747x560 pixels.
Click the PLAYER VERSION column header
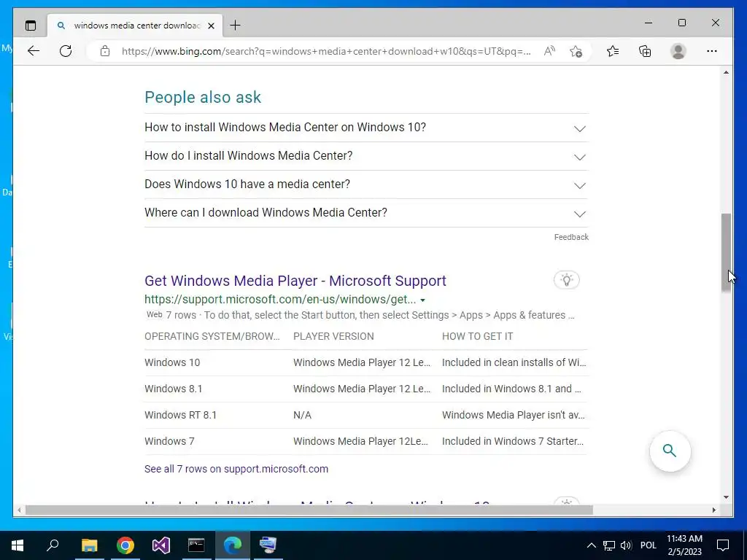(333, 336)
